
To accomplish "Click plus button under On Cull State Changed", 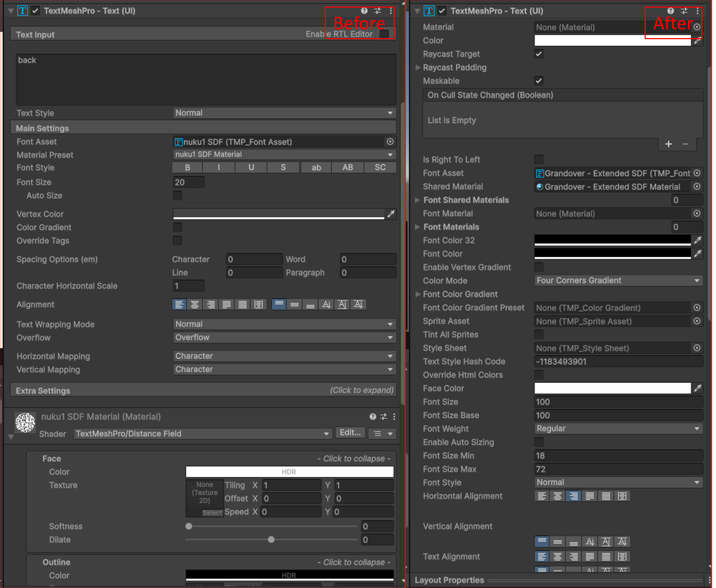I will coord(669,144).
